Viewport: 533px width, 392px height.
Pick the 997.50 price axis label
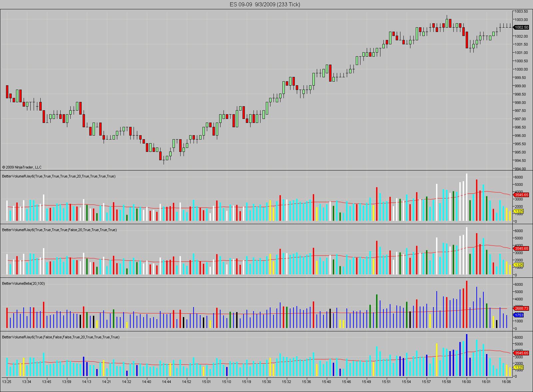pyautogui.click(x=521, y=111)
